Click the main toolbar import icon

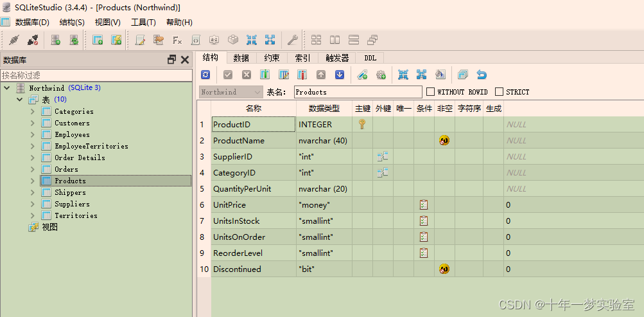coord(251,40)
